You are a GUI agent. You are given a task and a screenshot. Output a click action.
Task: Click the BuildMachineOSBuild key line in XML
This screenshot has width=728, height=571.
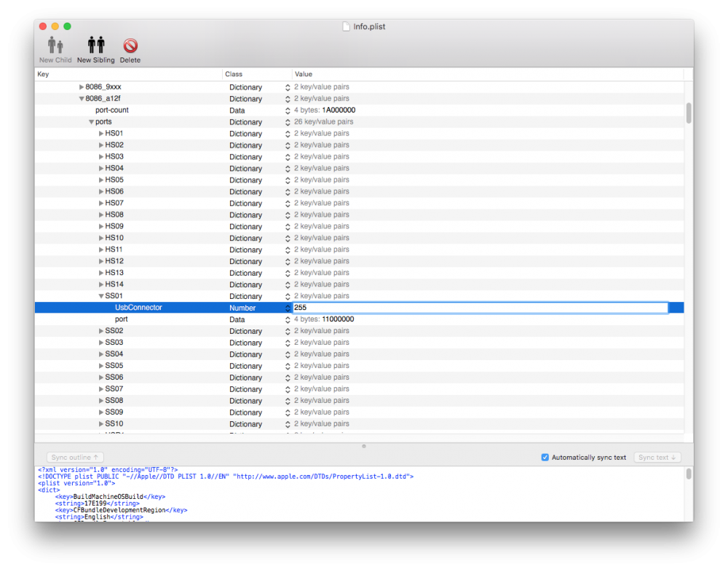click(x=110, y=497)
